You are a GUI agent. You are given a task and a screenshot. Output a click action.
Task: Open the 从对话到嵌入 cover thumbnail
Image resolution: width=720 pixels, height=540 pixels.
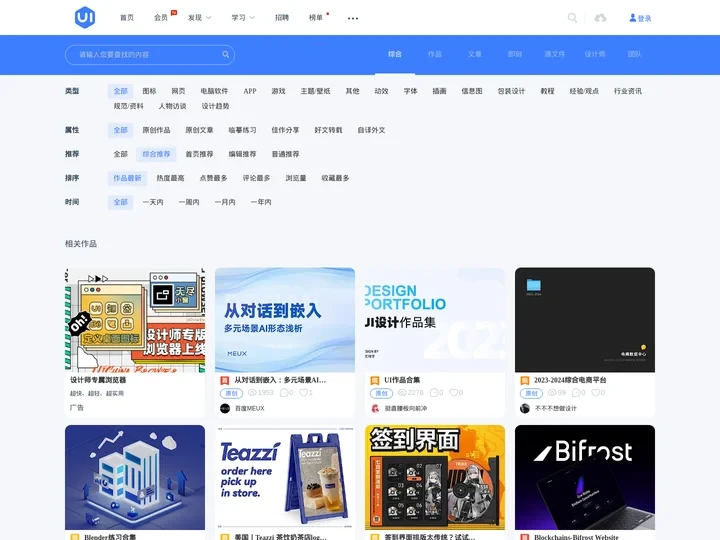point(285,320)
